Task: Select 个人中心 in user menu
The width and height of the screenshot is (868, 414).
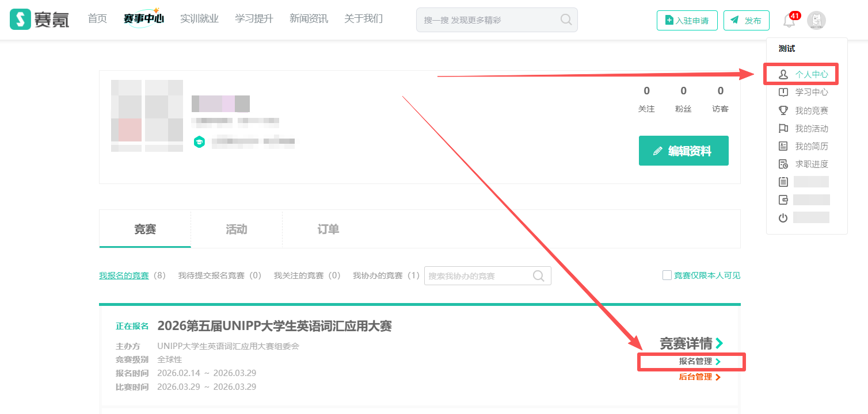Action: click(x=805, y=74)
